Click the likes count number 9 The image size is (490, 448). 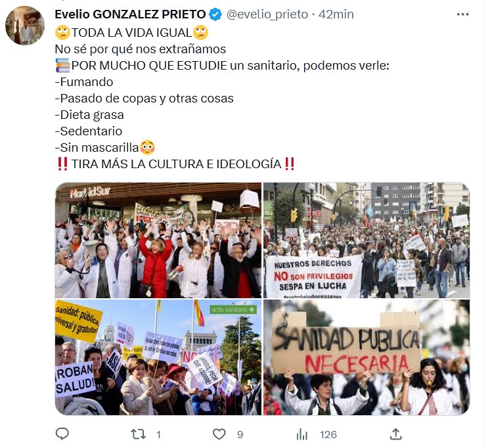click(240, 435)
